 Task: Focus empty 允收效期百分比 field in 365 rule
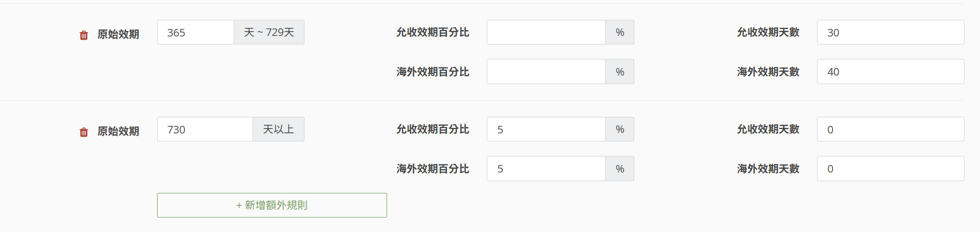(546, 33)
